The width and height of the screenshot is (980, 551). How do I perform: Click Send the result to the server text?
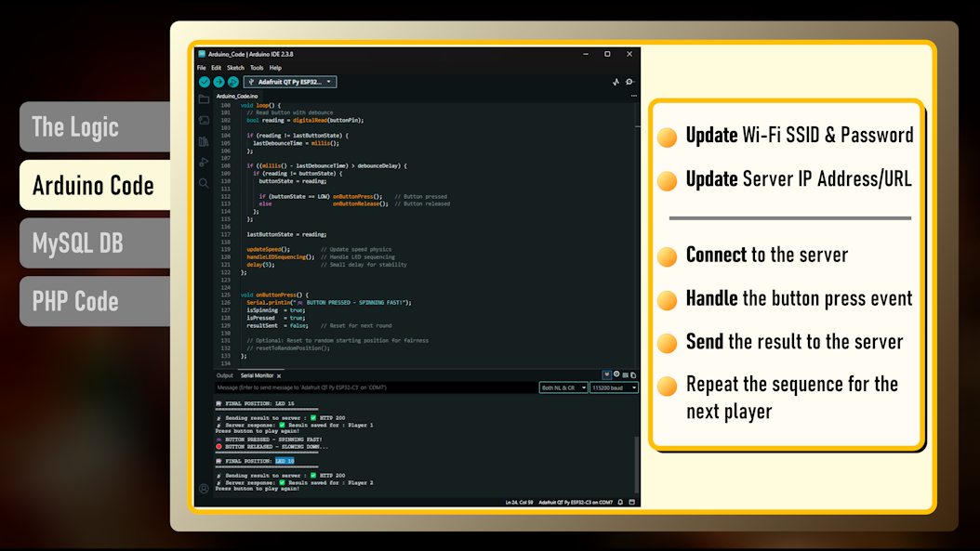794,342
